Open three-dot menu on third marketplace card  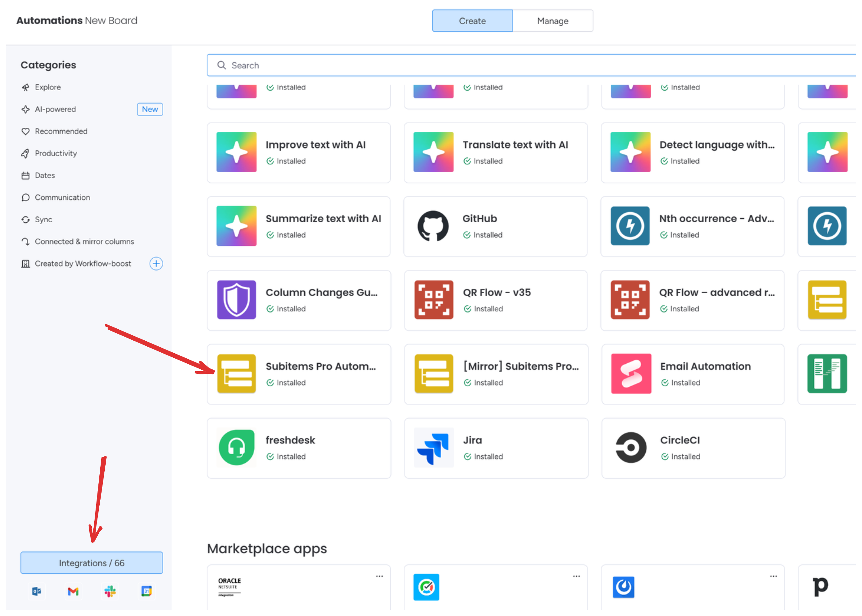click(773, 576)
